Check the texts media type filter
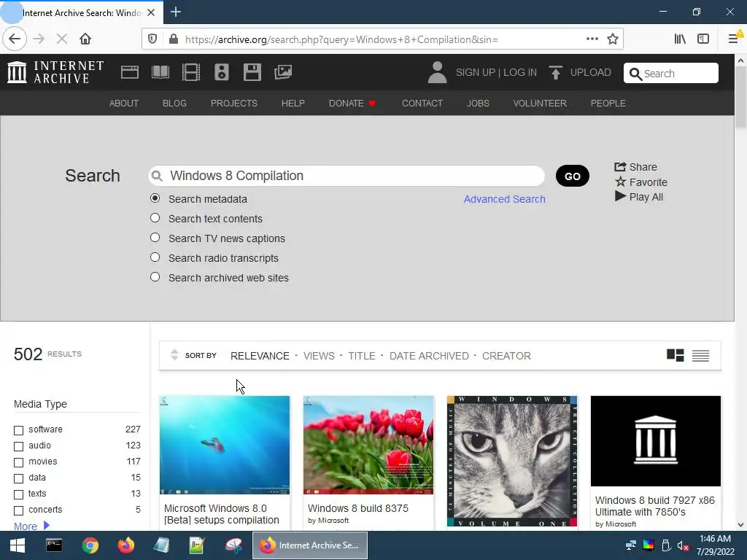747x560 pixels. tap(18, 494)
